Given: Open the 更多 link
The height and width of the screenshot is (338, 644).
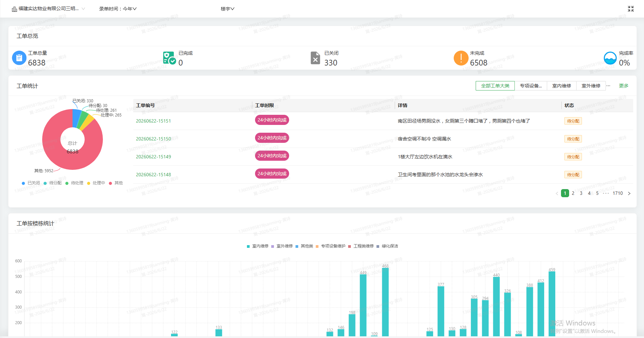Looking at the screenshot, I should 624,86.
